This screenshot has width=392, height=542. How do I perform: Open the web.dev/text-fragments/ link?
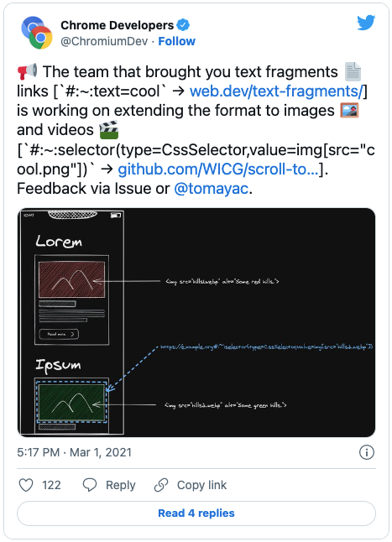(x=276, y=91)
